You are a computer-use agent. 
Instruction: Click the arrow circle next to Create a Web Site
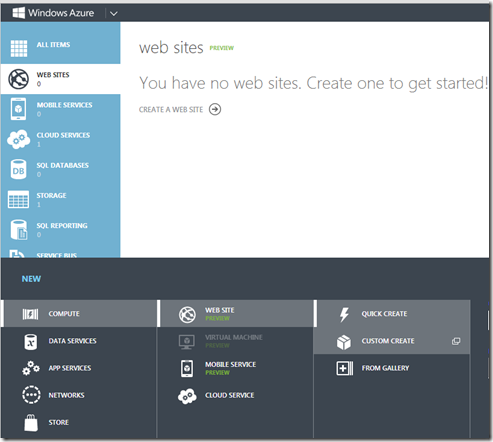pos(215,109)
